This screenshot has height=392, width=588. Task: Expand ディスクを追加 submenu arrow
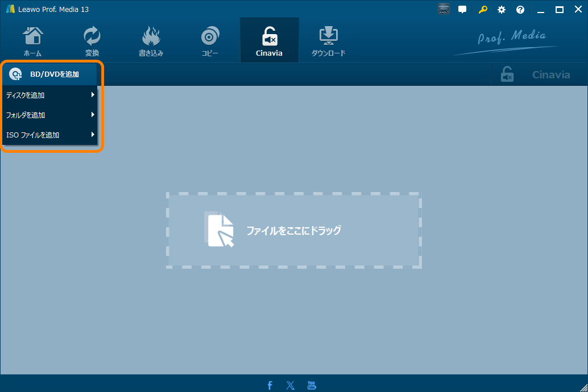(93, 95)
